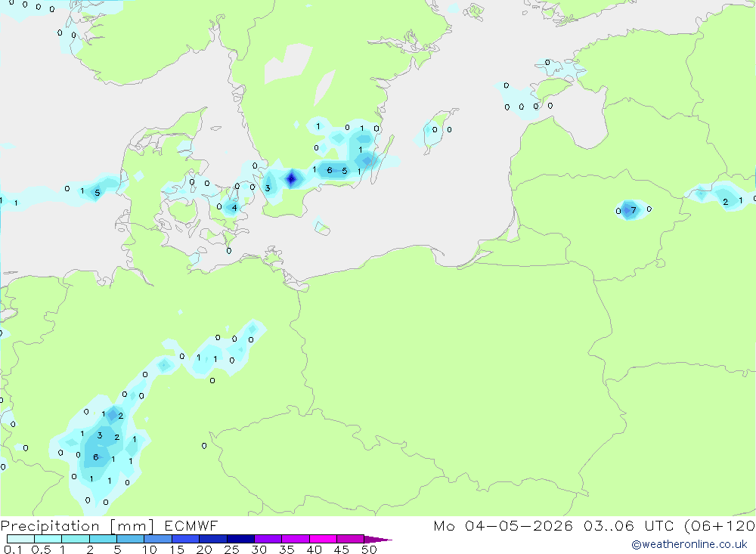Select the 5–10 mm legend color swatch
Viewport: 756px width, 554px height.
pos(131,539)
